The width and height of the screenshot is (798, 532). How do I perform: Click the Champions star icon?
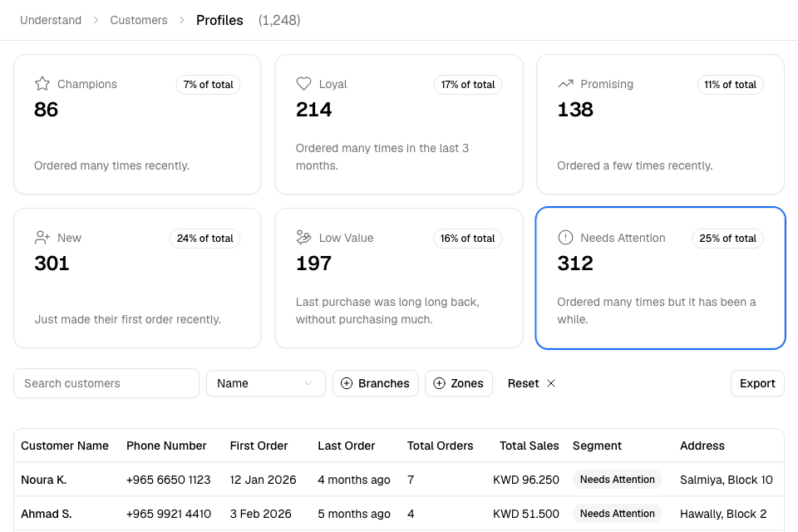42,83
